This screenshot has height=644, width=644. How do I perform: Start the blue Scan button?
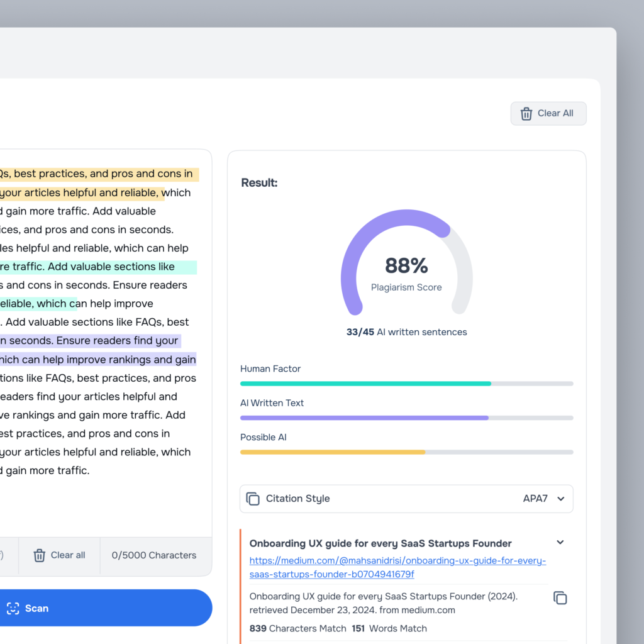tap(106, 608)
